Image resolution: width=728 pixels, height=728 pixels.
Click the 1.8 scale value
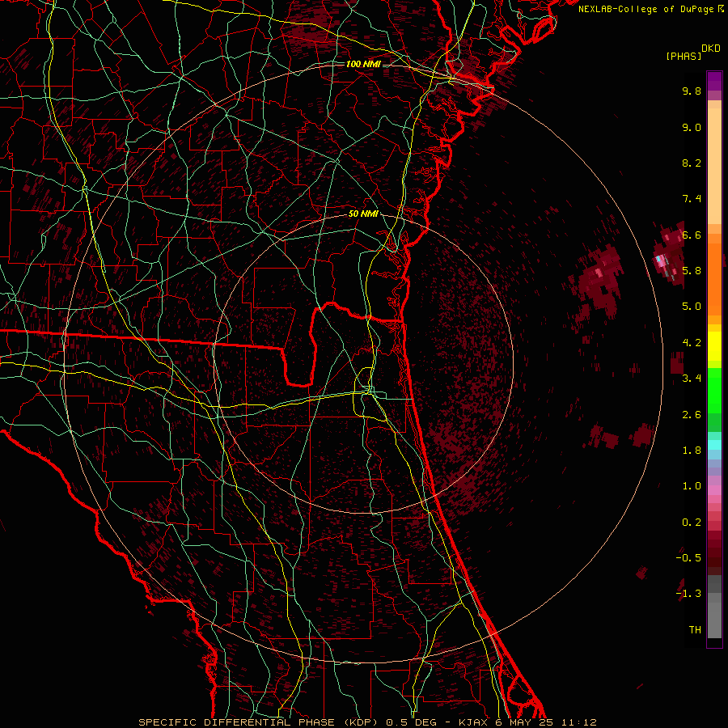[x=692, y=451]
